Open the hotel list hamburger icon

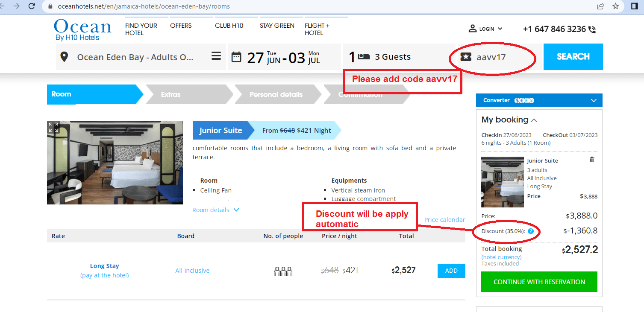216,56
